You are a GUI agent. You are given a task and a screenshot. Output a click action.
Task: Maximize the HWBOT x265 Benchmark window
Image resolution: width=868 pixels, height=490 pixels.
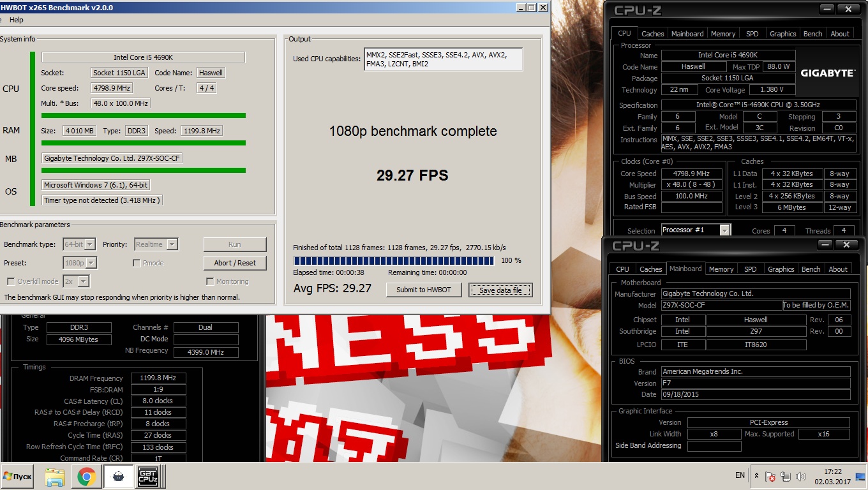(x=531, y=8)
